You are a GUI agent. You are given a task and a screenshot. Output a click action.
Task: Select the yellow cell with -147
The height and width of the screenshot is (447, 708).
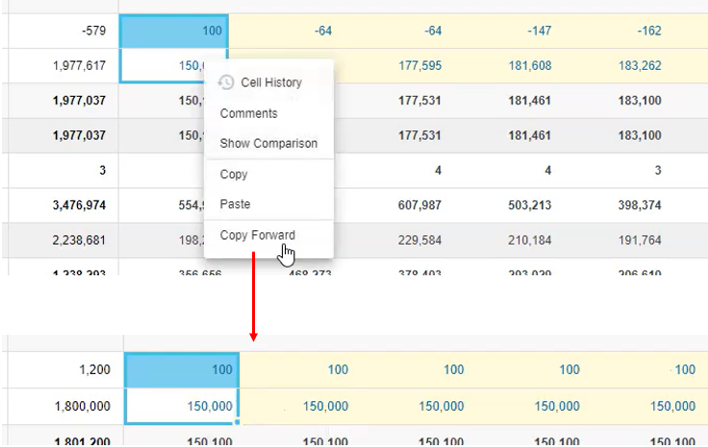tap(534, 31)
